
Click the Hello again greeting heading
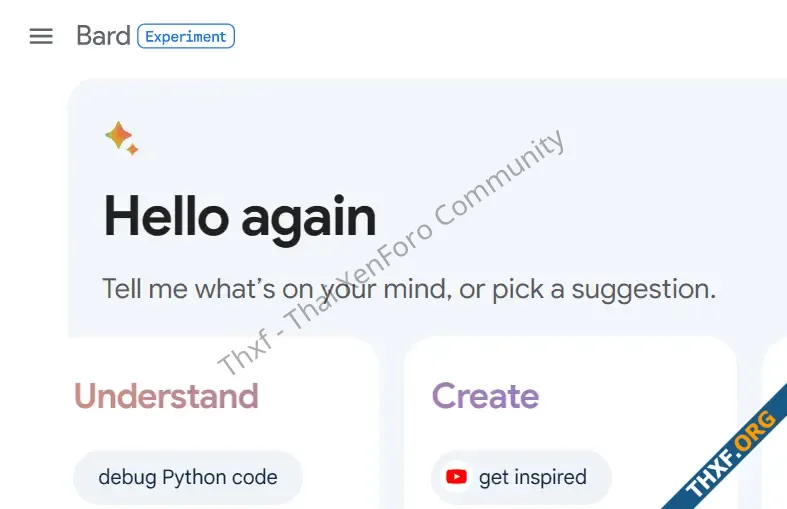pyautogui.click(x=240, y=217)
